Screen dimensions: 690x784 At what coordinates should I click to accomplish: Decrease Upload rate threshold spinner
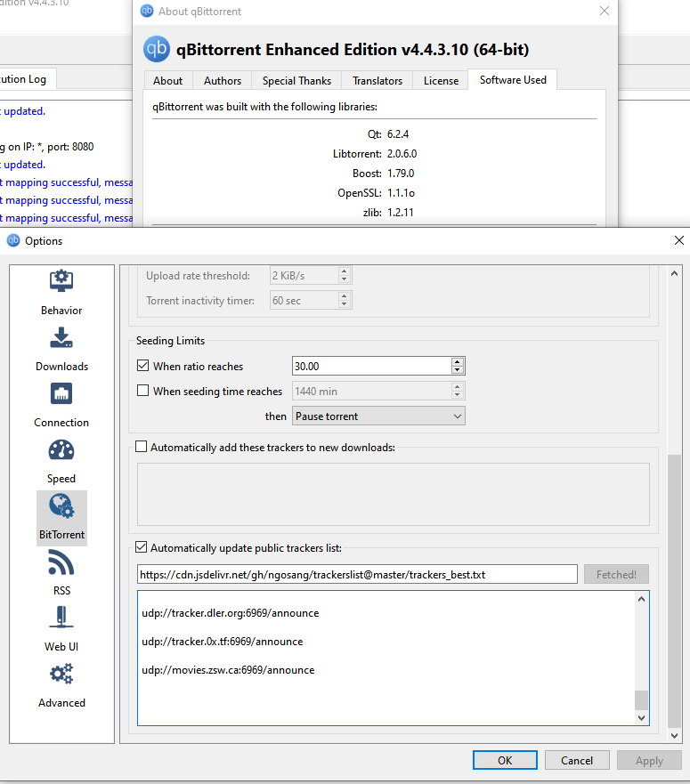pos(345,279)
